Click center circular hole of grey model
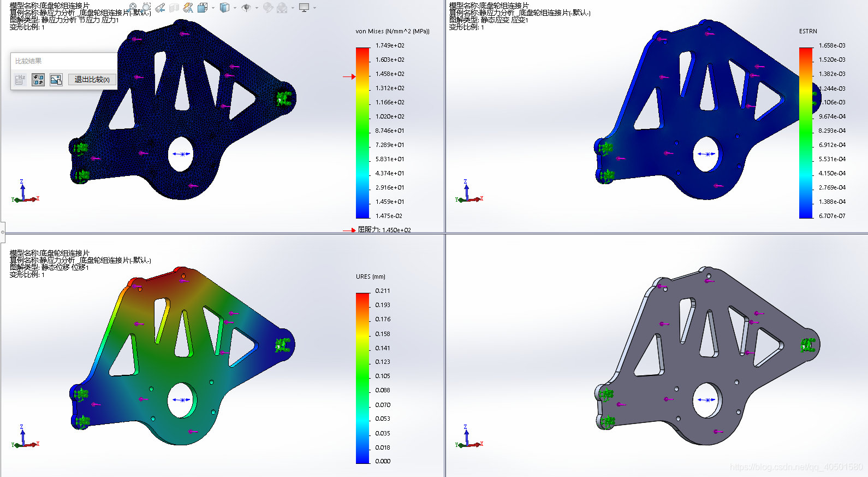Viewport: 868px width, 477px height. 706,400
